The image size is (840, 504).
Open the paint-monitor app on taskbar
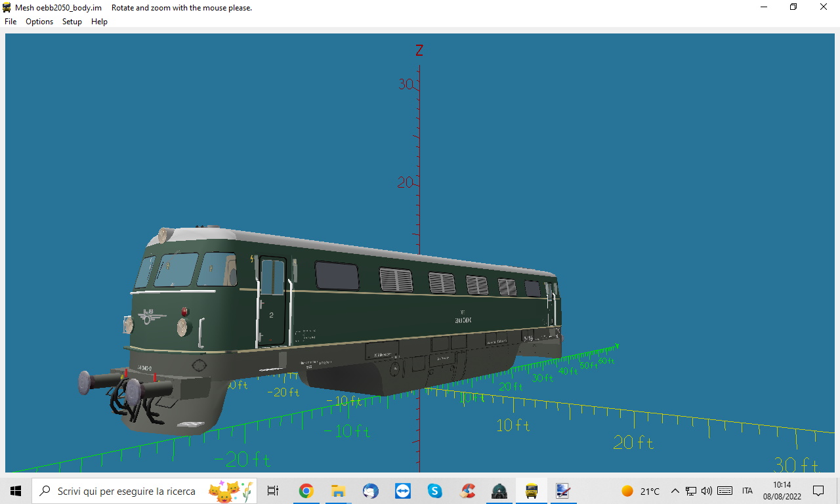click(563, 491)
